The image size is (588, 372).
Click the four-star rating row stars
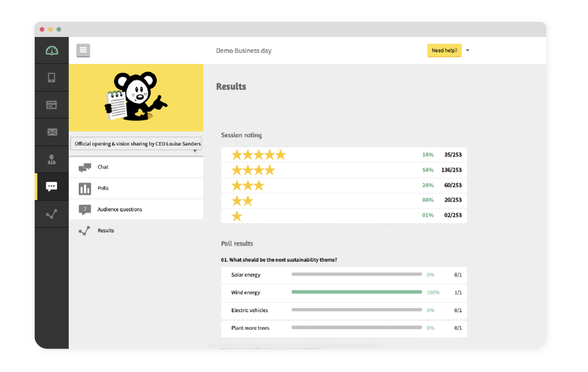point(253,170)
